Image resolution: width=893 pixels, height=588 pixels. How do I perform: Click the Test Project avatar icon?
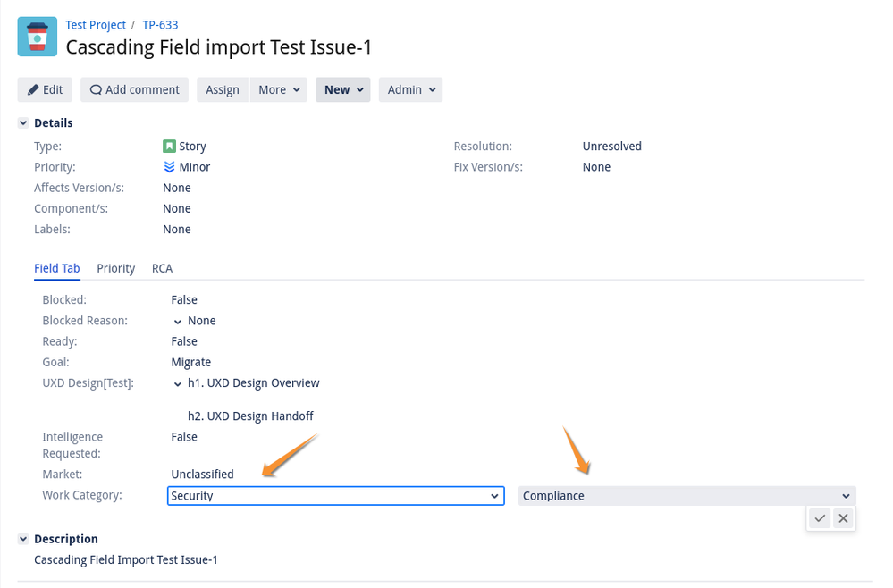click(38, 37)
